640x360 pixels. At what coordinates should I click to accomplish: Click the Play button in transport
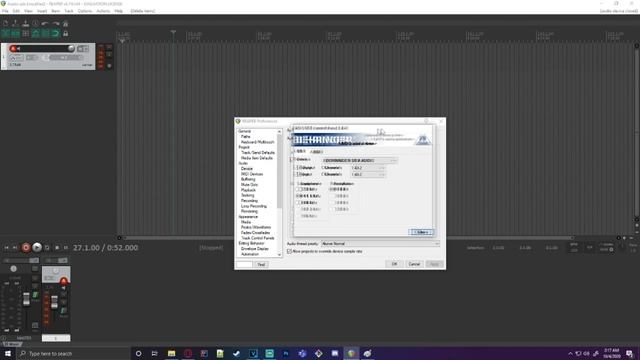(x=37, y=247)
